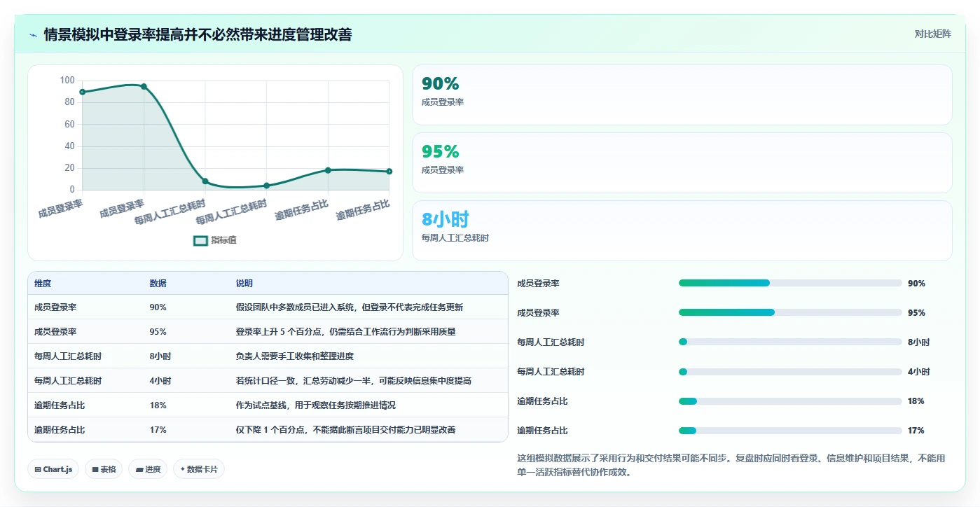Click the 每周人工汇总耗时 progress bar showing 4小时

pos(790,371)
